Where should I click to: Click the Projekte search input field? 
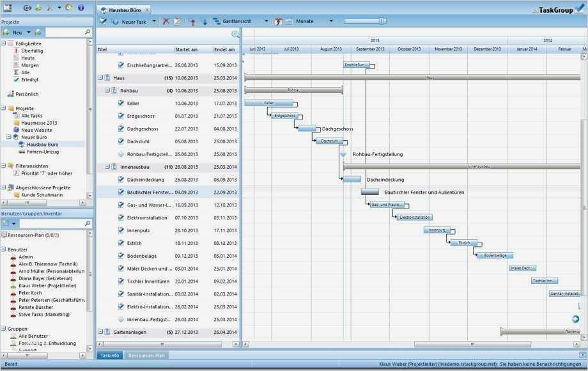click(x=65, y=32)
